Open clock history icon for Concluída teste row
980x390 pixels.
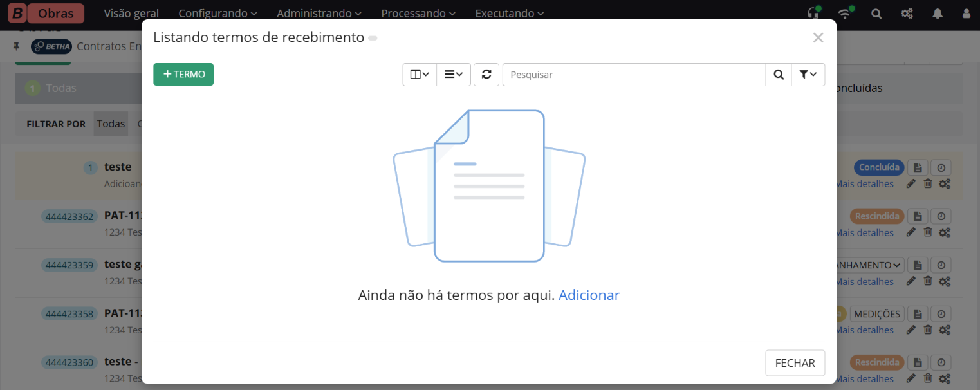point(941,167)
